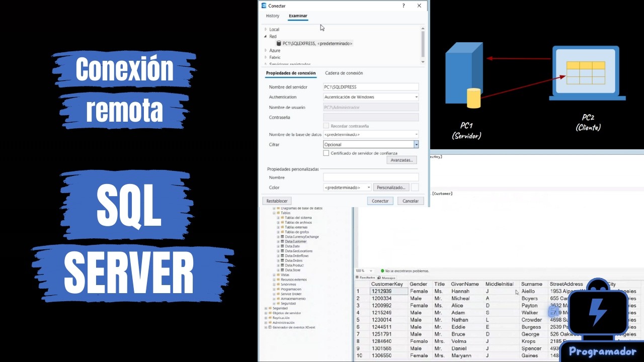Click the Administración folder icon

pyautogui.click(x=270, y=323)
